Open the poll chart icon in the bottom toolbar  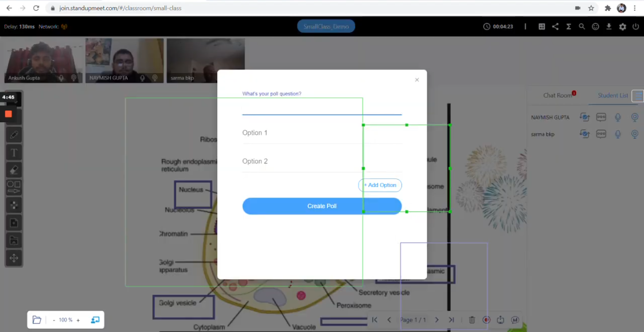515,320
